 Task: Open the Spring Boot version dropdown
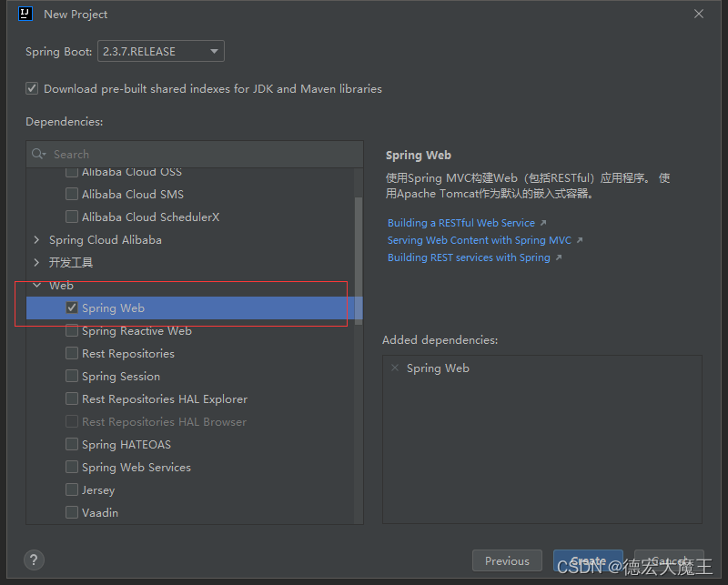161,51
